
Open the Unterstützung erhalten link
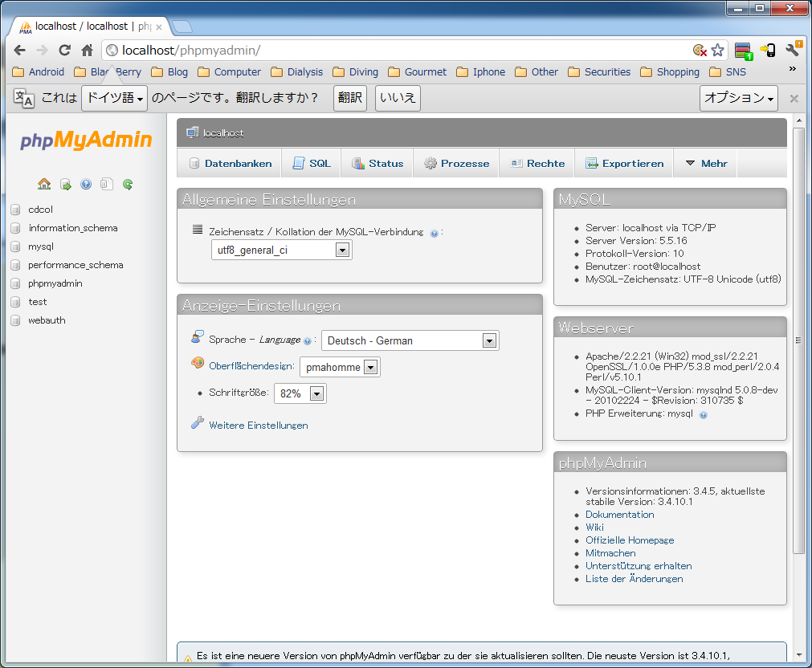pos(639,566)
